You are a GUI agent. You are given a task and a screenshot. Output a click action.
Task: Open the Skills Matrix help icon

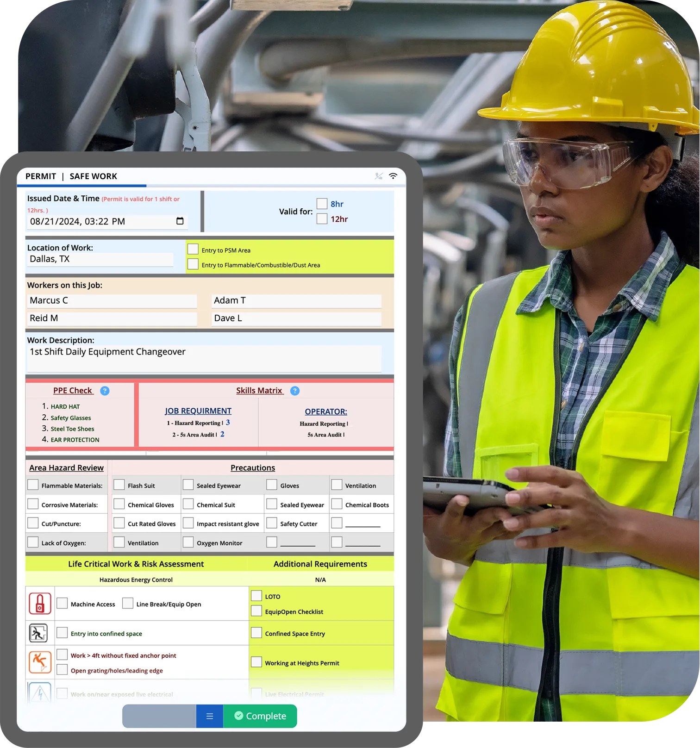[295, 391]
